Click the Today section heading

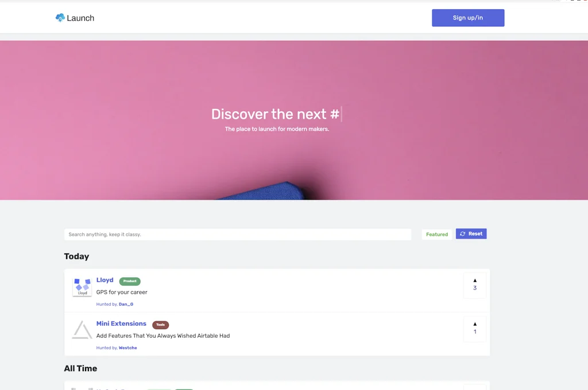(76, 256)
